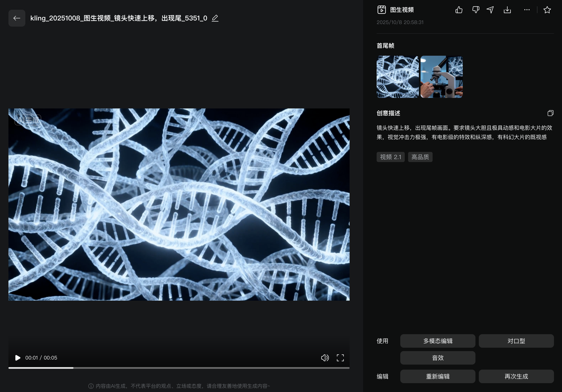The height and width of the screenshot is (392, 562).
Task: Click the 多模态编辑 button
Action: (437, 341)
